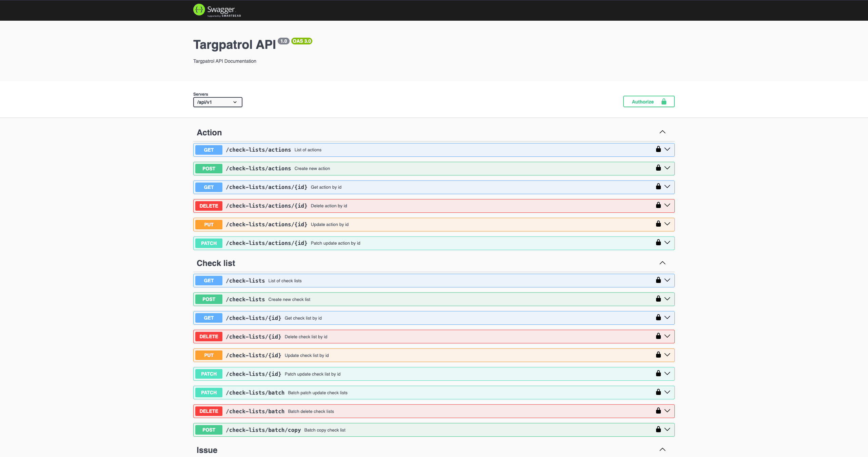Collapse the Check list section

coord(663,263)
